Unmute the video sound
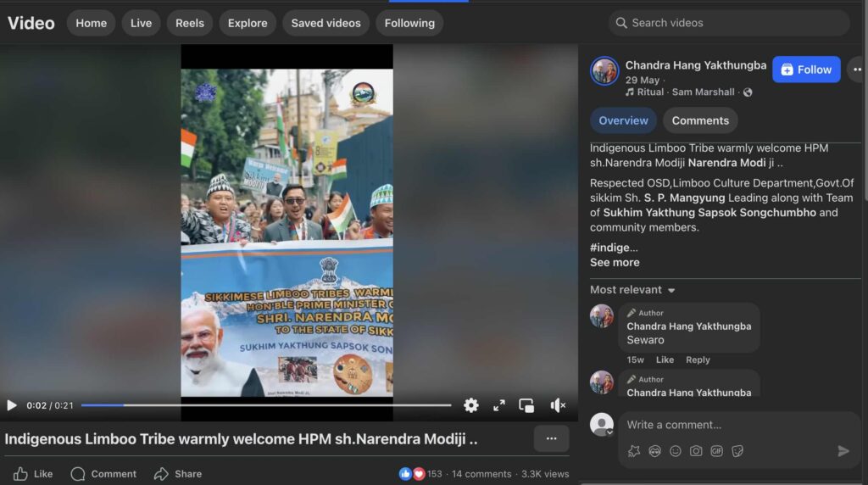Viewport: 868px width, 485px height. pos(558,405)
